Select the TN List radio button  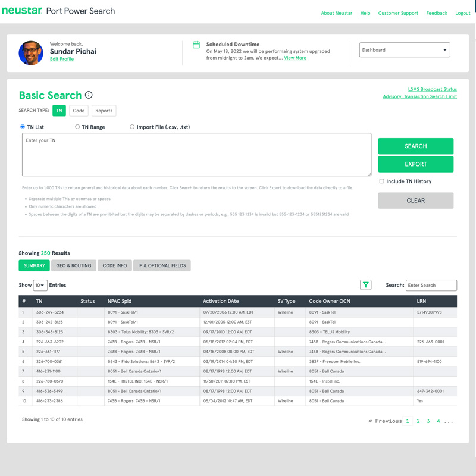coord(23,127)
